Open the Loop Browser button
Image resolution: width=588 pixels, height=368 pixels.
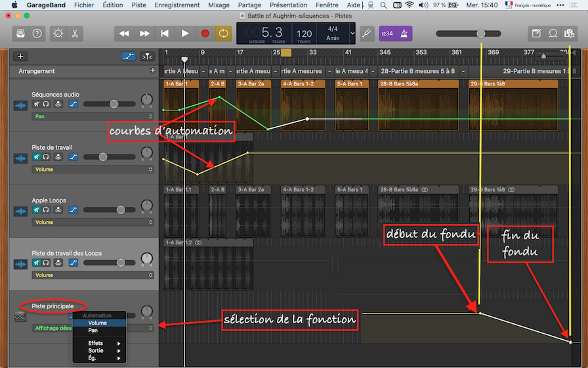553,34
